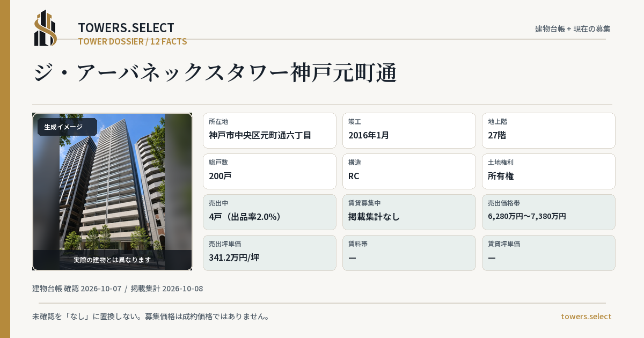Select the 所在地 card with 神戸市中央区元町通六丁目
Image resolution: width=644 pixels, height=338 pixels.
[269, 130]
